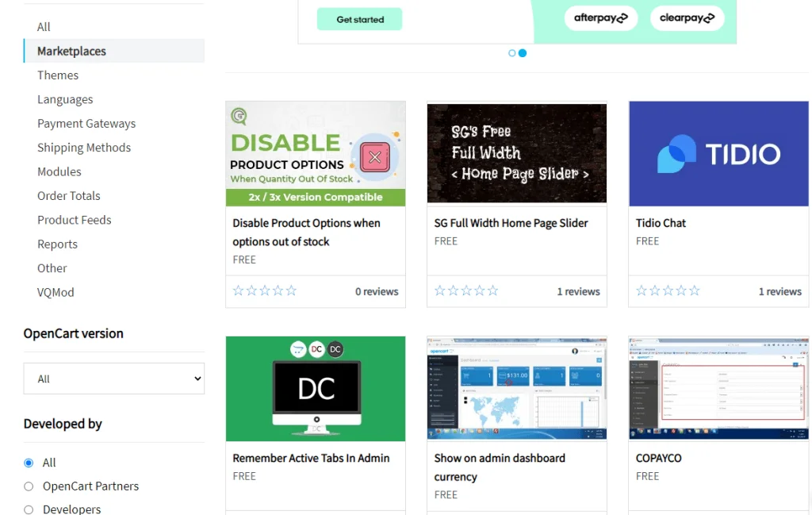
Task: Click the DC monitor icon thumbnail
Action: pos(316,389)
